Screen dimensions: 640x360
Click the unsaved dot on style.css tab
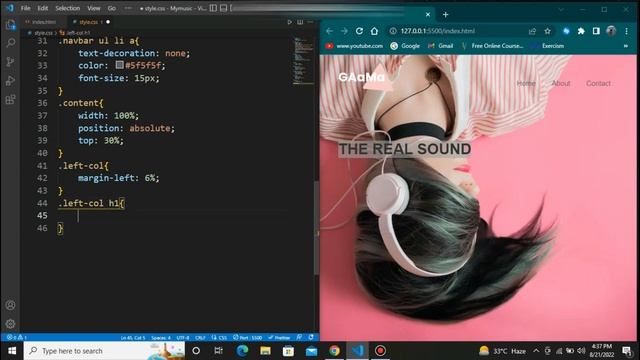pyautogui.click(x=108, y=22)
